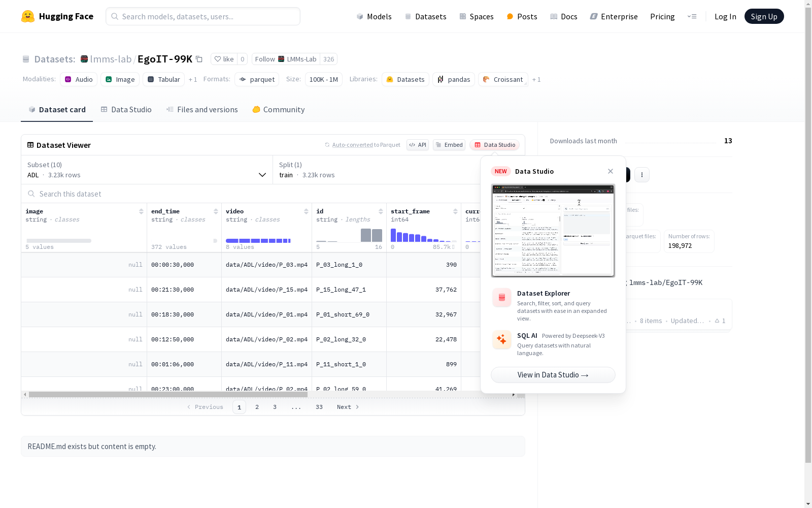Open the API button in Dataset Viewer
This screenshot has height=508, width=812.
pos(418,145)
